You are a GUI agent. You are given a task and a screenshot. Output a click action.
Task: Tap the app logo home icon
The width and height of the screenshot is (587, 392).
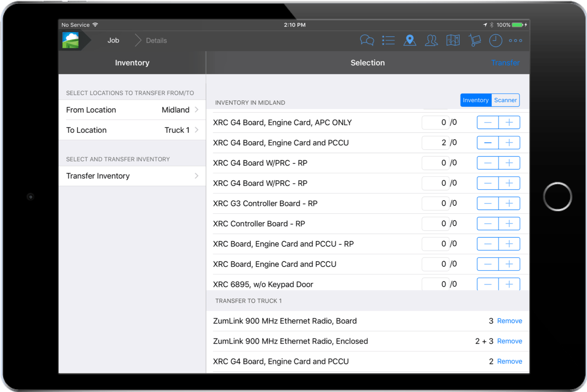[x=71, y=40]
